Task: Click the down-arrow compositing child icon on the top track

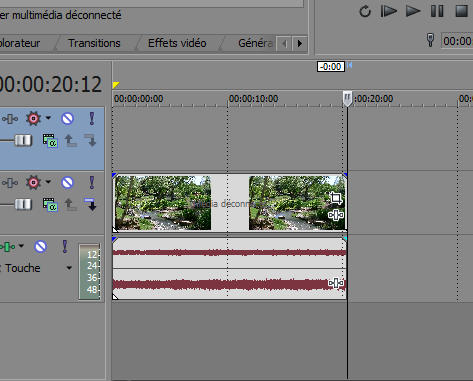Action: pyautogui.click(x=90, y=140)
